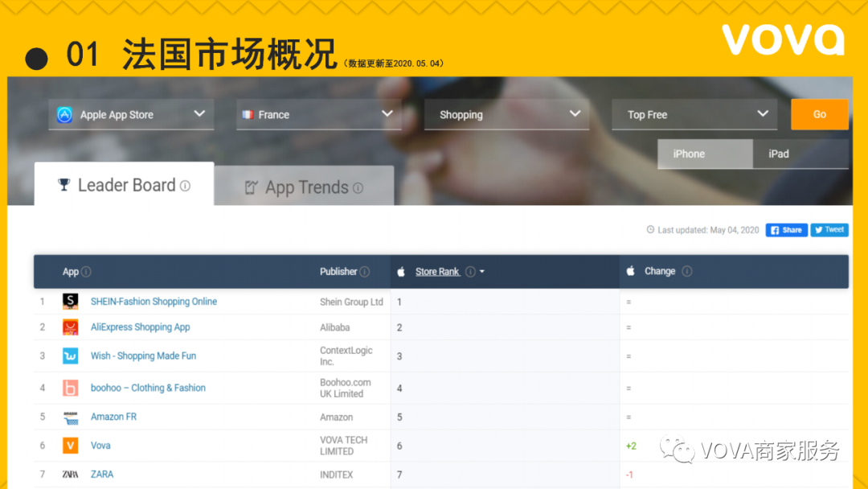Select the iPhone device tab

point(705,154)
